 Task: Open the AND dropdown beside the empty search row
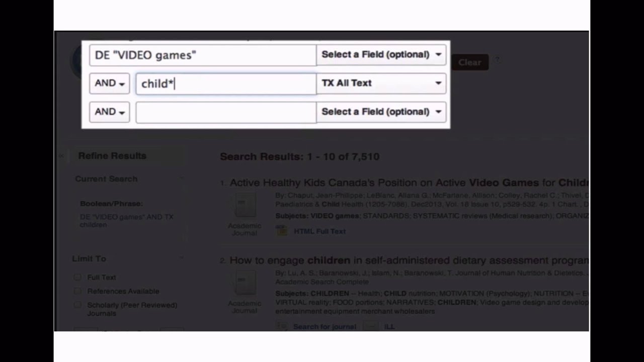[x=109, y=112]
